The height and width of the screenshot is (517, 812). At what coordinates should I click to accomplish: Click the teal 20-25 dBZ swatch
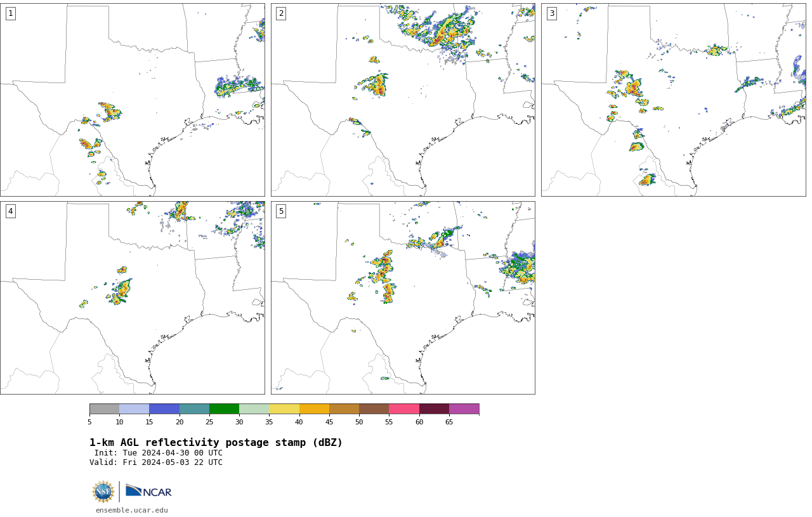click(194, 409)
